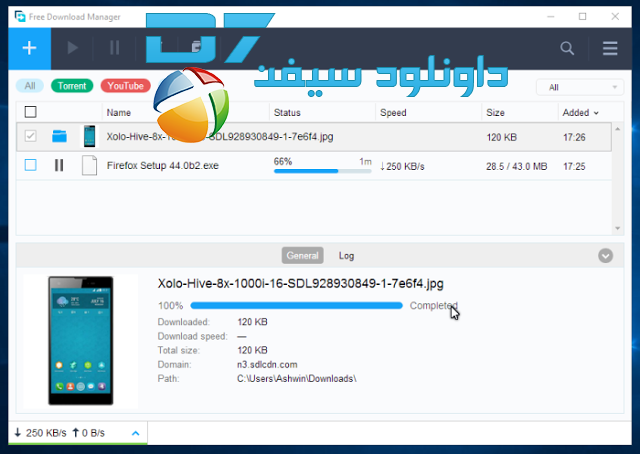Sort downloads by Size column

coord(495,113)
